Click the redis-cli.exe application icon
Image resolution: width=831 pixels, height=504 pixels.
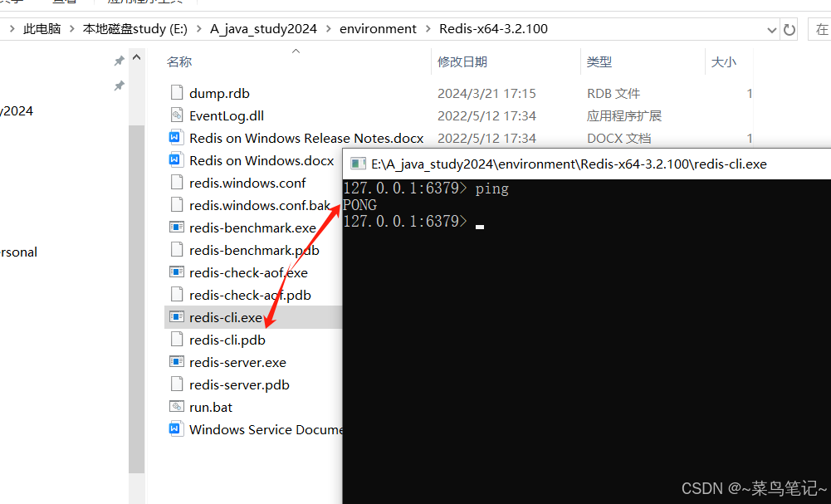pyautogui.click(x=177, y=317)
